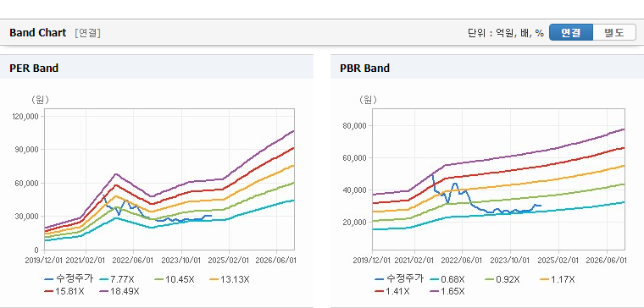
Task: Toggle 1.17X legend series
Action: [557, 280]
